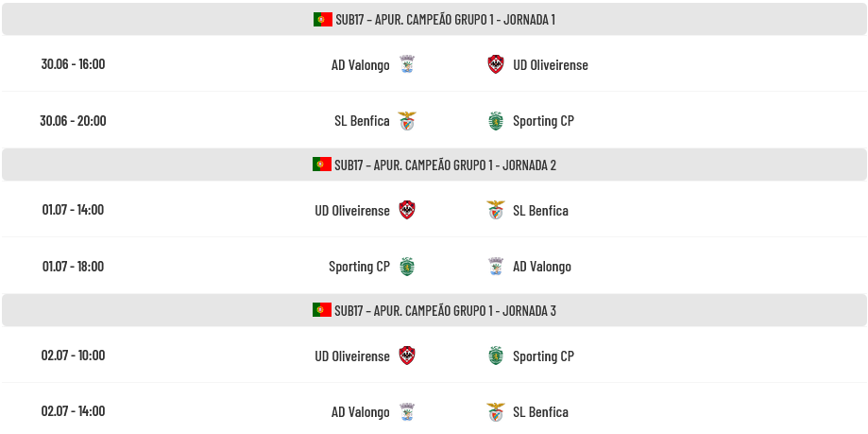
Task: Click Portugal flag in Jornada 3 header
Action: 322,310
